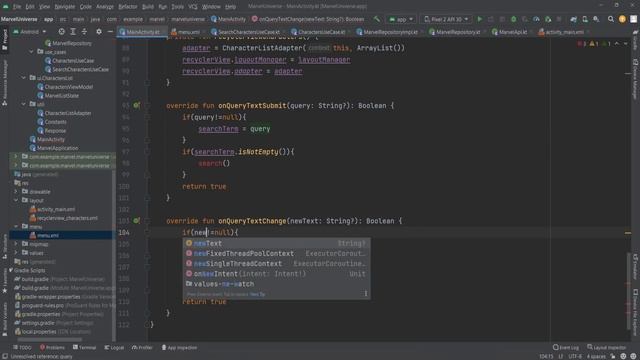Open the Navigate menu

click(x=64, y=7)
